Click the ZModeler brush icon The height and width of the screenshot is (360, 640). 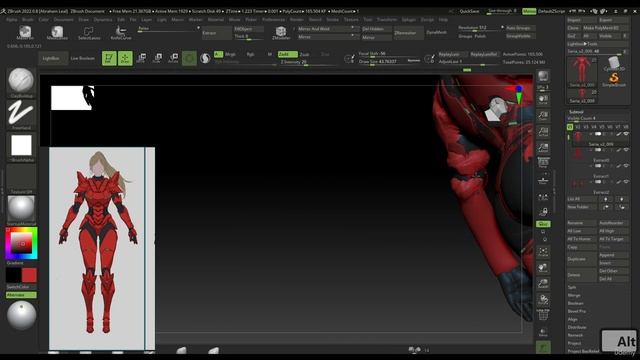click(x=281, y=32)
